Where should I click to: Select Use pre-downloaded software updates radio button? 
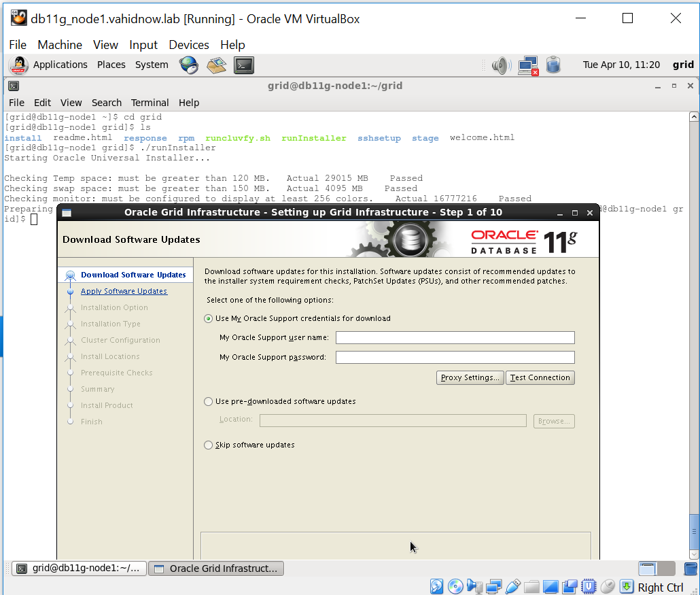(x=208, y=402)
